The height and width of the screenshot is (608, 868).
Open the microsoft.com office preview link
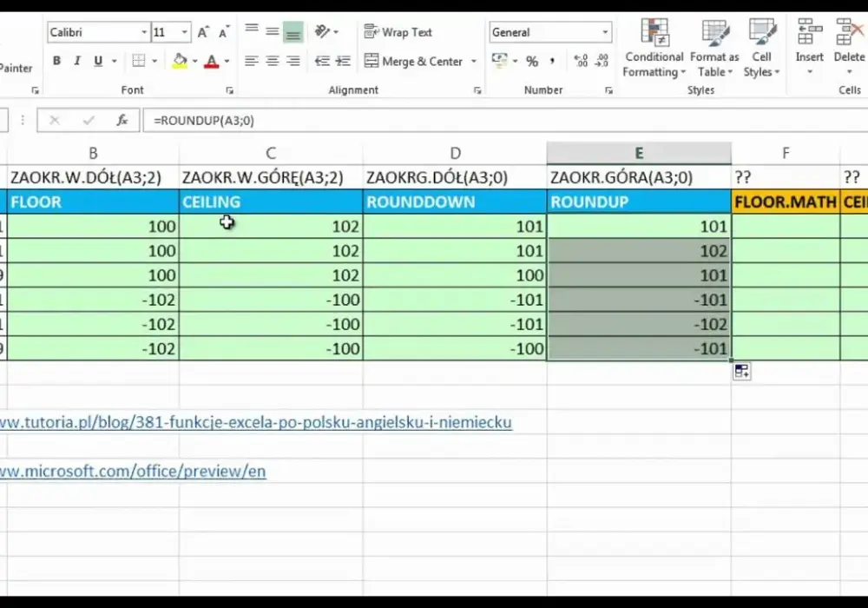133,472
